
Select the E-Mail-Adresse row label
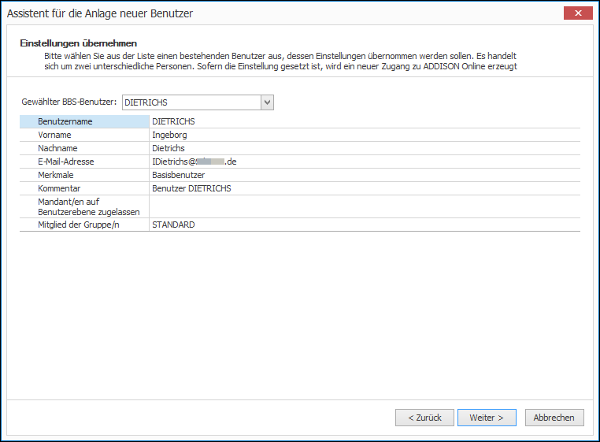tap(66, 162)
